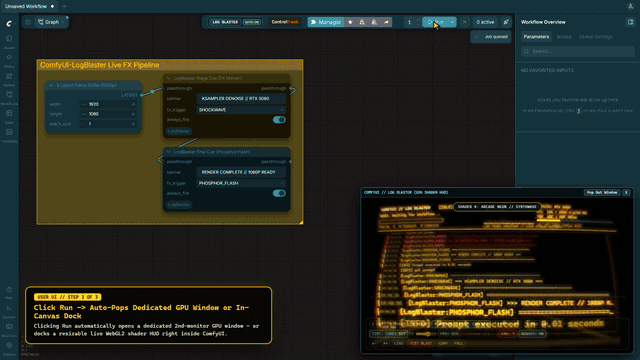
Task: Click the ComfyUI-LogBlaster Live FX Pipeline group title
Action: (100, 65)
